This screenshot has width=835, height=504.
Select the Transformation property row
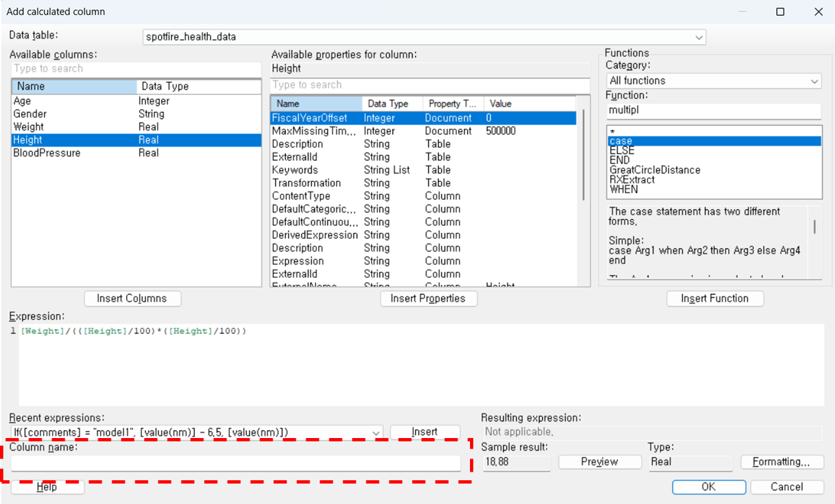pos(423,183)
